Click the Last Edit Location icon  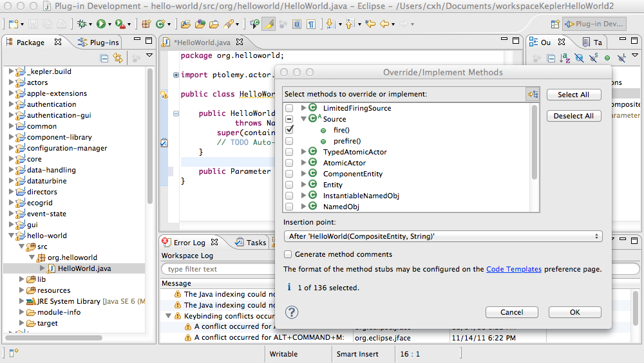[x=370, y=24]
